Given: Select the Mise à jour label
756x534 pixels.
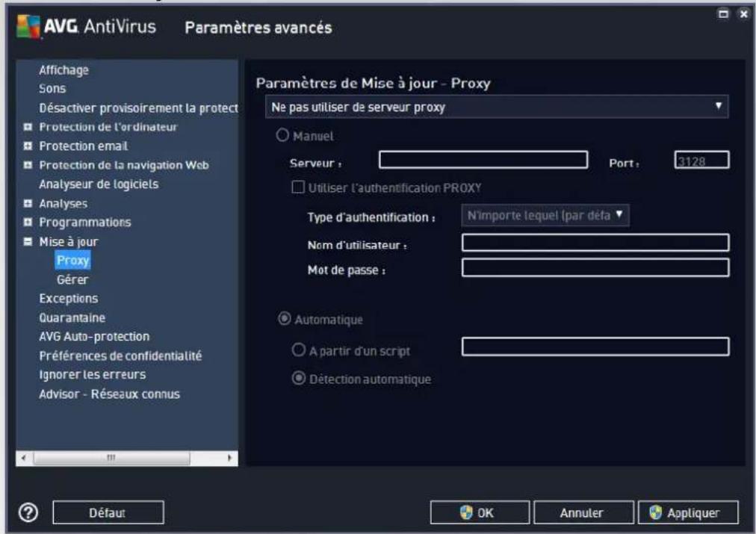Looking at the screenshot, I should click(69, 241).
